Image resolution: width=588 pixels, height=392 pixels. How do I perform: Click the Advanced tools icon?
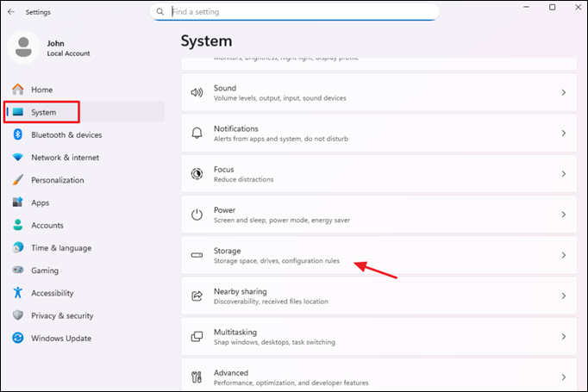click(197, 377)
